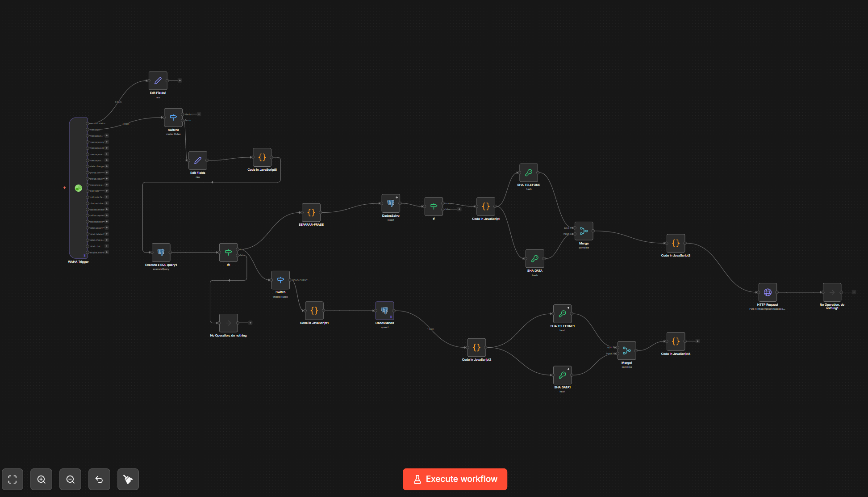Screen dimensions: 868x497
Task: Open the DadosSalvo Postgres insert node
Action: pyautogui.click(x=391, y=203)
